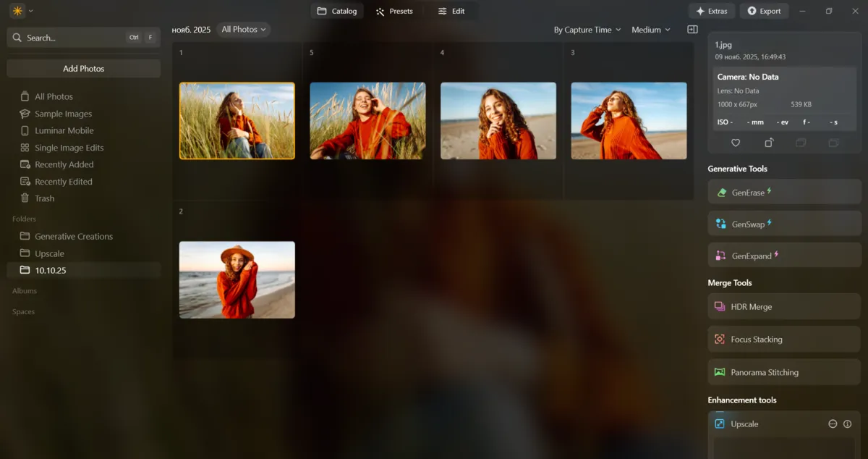Collapse the right info panel

tap(692, 29)
